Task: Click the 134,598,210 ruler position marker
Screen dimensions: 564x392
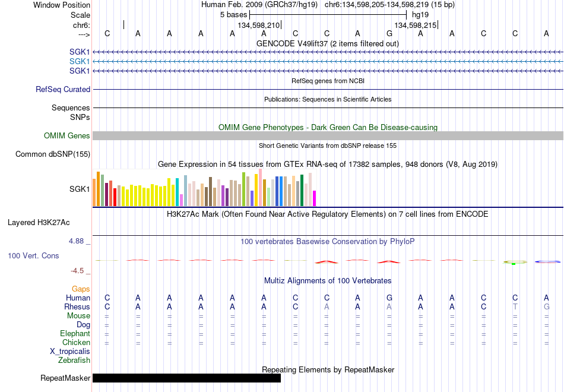Action: (x=259, y=25)
